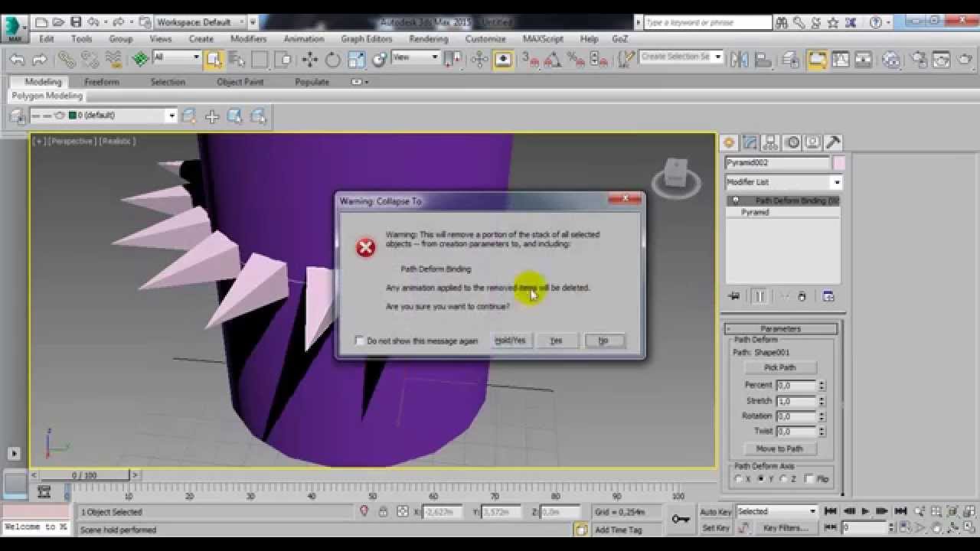Select the X path deform axis
Viewport: 980px width, 551px height.
[739, 479]
